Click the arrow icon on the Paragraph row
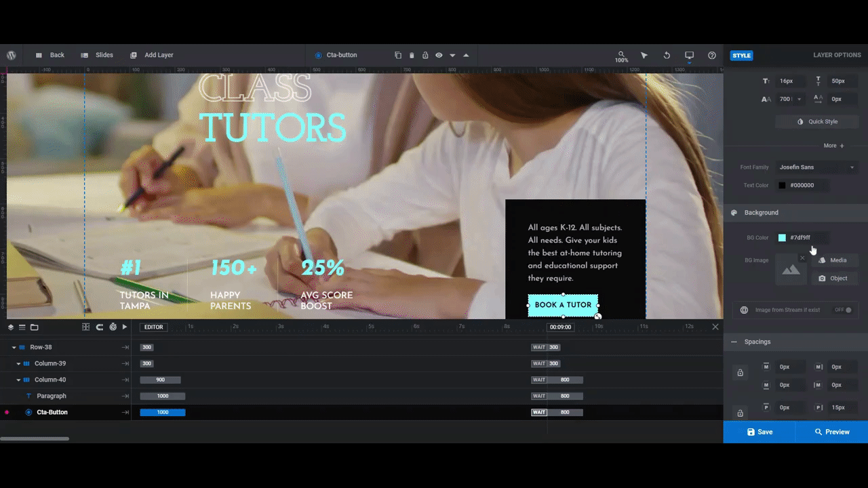 [125, 396]
